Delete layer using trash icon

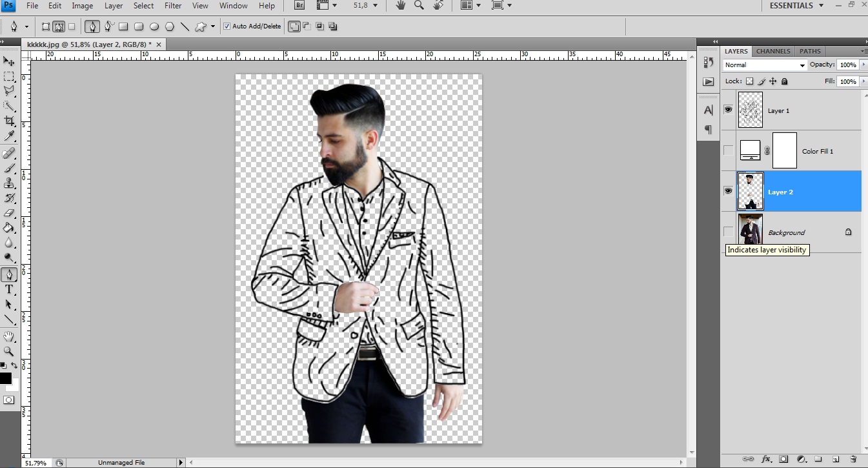(853, 459)
